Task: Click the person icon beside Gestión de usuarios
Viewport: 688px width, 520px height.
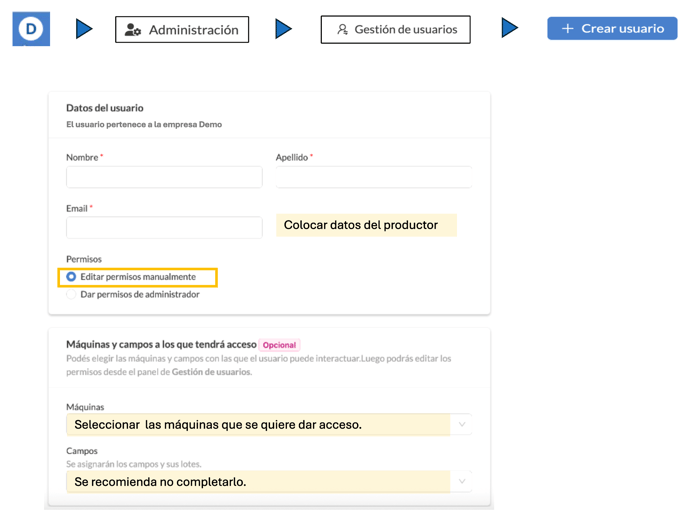Action: (342, 30)
